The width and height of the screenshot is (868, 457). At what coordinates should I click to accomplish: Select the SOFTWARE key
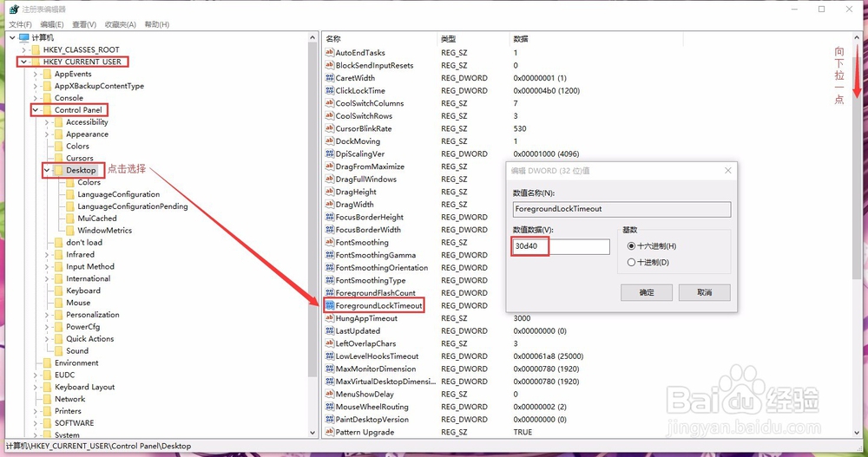[x=74, y=423]
